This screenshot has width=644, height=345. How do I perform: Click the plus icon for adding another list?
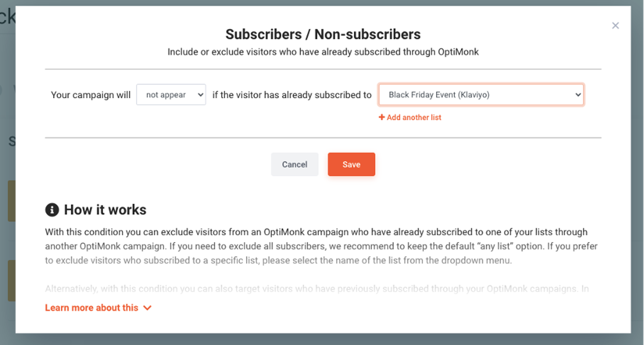382,117
